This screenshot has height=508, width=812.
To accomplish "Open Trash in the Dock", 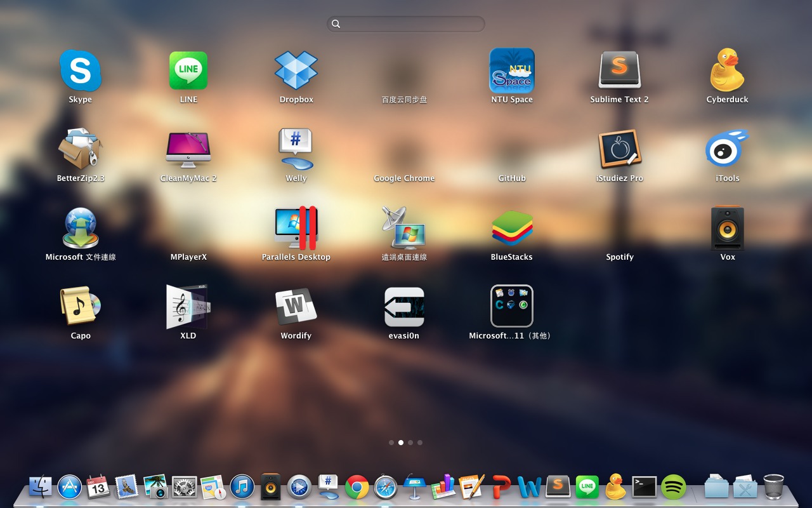I will tap(774, 487).
